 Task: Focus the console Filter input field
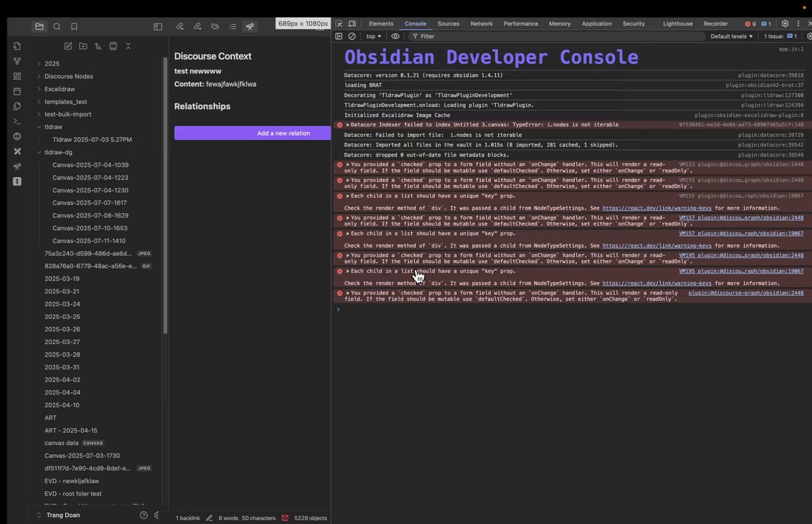coord(558,36)
